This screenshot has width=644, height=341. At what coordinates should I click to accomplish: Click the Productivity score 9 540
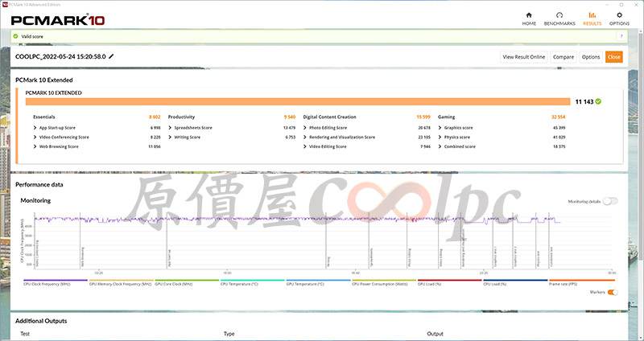[290, 117]
